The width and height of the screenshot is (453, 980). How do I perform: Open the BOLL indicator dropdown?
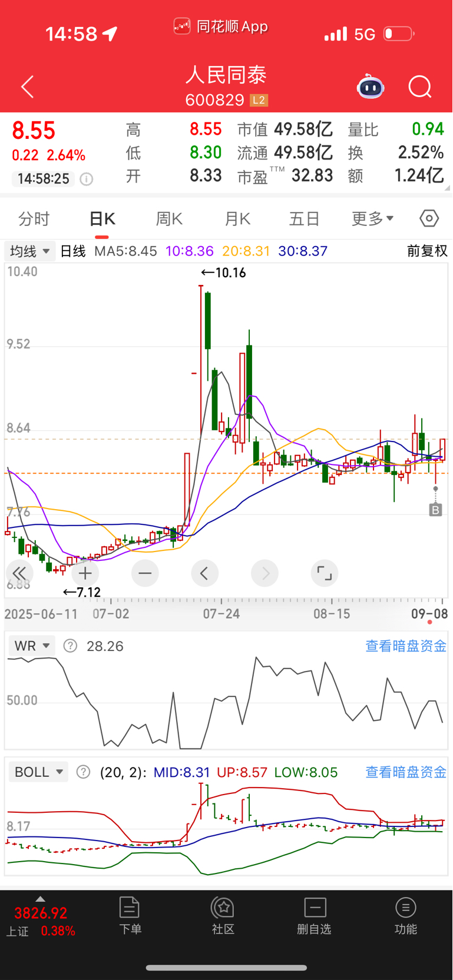(38, 772)
